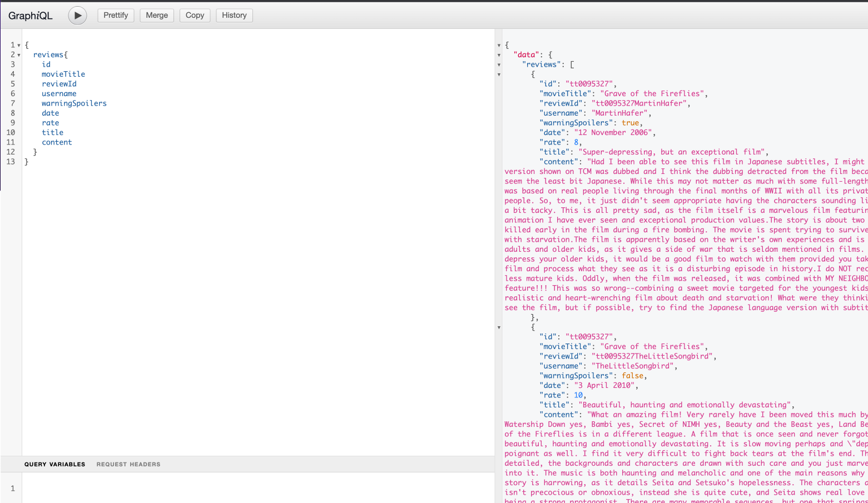Screen dimensions: 868x503
Task: Run the query with the Execute play button
Action: pos(77,16)
